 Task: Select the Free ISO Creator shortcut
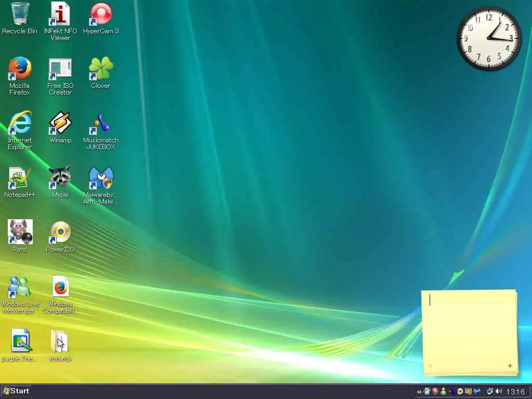tap(60, 76)
